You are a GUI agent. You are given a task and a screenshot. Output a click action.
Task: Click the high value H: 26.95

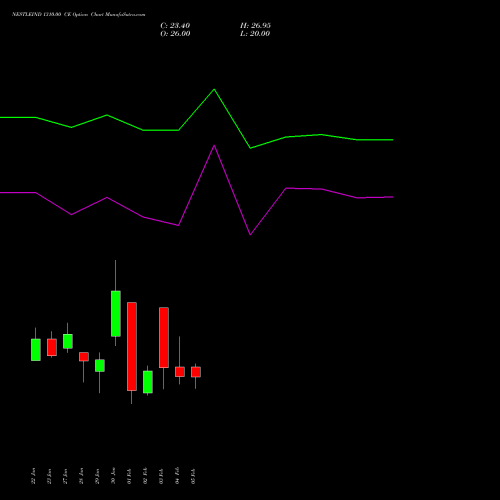coord(255,26)
